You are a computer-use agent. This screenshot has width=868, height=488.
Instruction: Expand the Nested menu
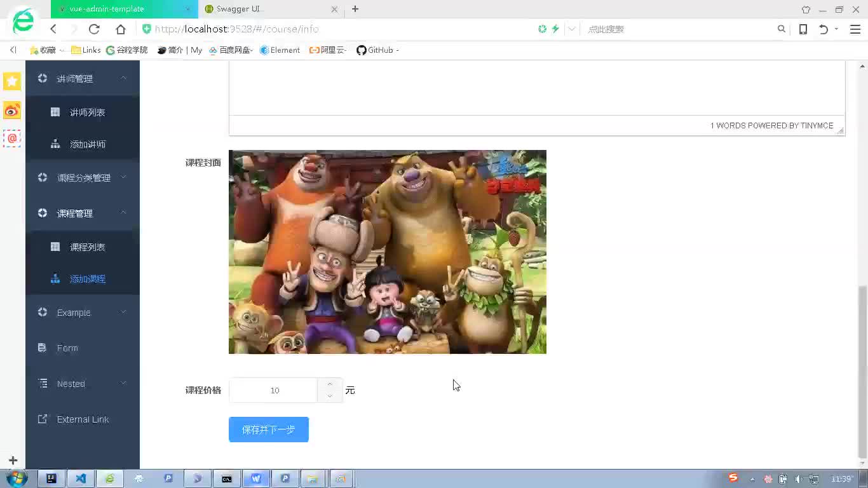[x=83, y=384]
